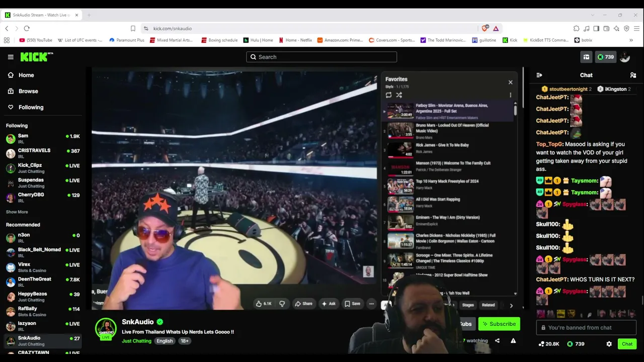The image size is (644, 362).
Task: Open Sam's channel in Following list
Action: point(43,138)
